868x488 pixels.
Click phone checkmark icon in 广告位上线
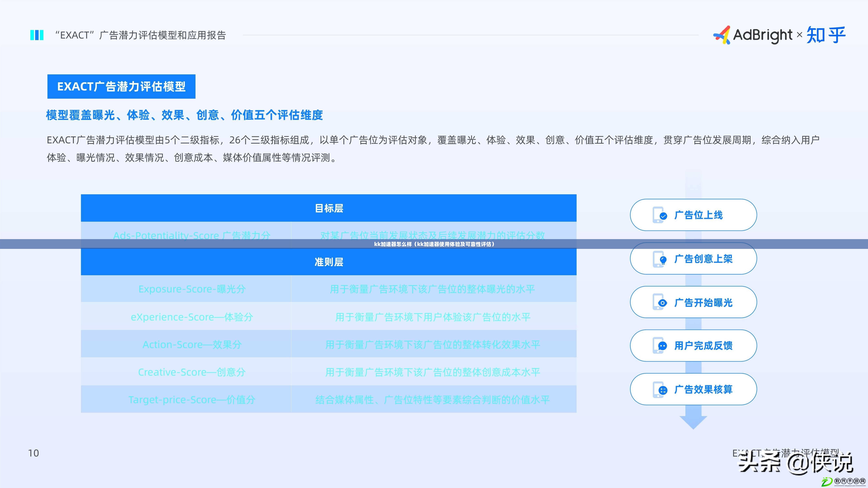pyautogui.click(x=660, y=215)
